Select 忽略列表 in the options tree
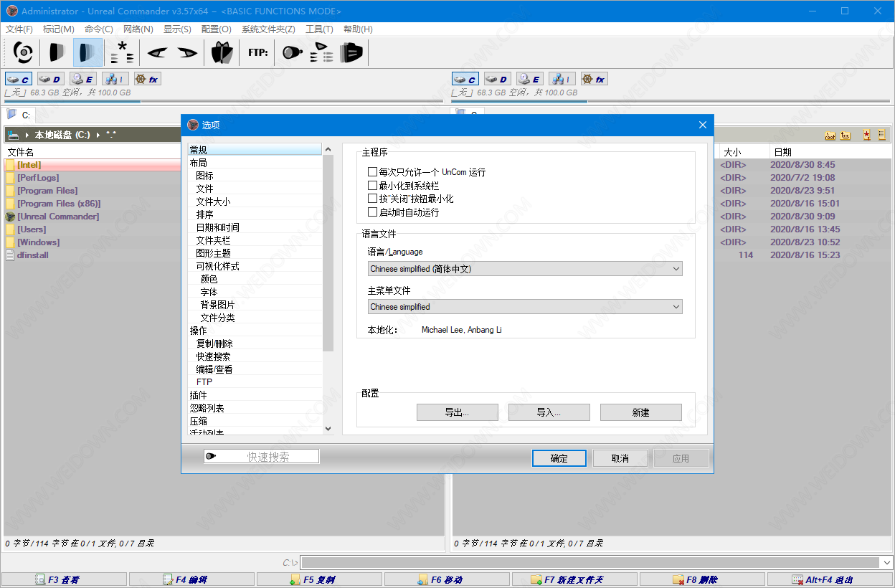 point(207,408)
